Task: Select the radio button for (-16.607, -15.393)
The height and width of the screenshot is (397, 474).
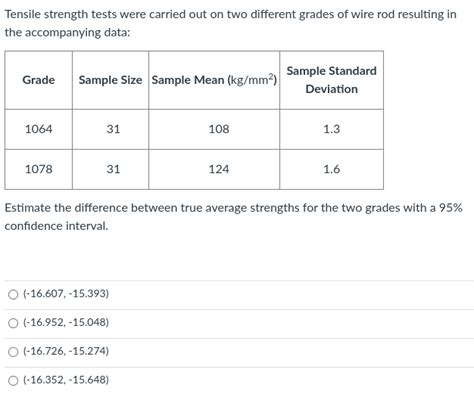Action: pos(13,294)
